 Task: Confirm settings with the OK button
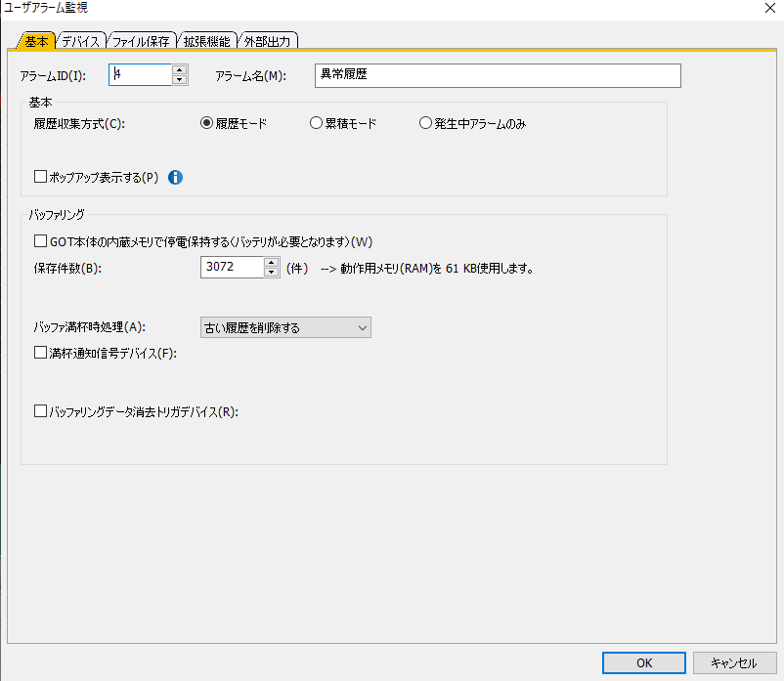click(x=644, y=663)
